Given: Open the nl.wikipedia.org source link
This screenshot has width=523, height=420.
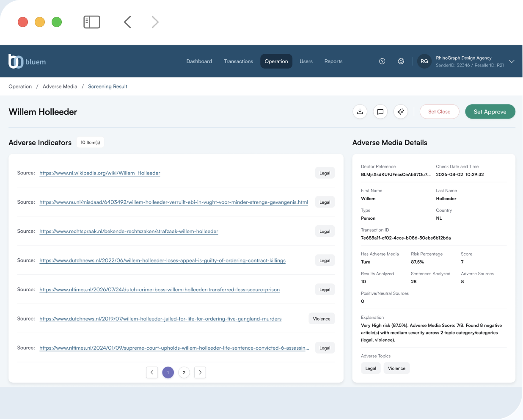Looking at the screenshot, I should coord(100,173).
